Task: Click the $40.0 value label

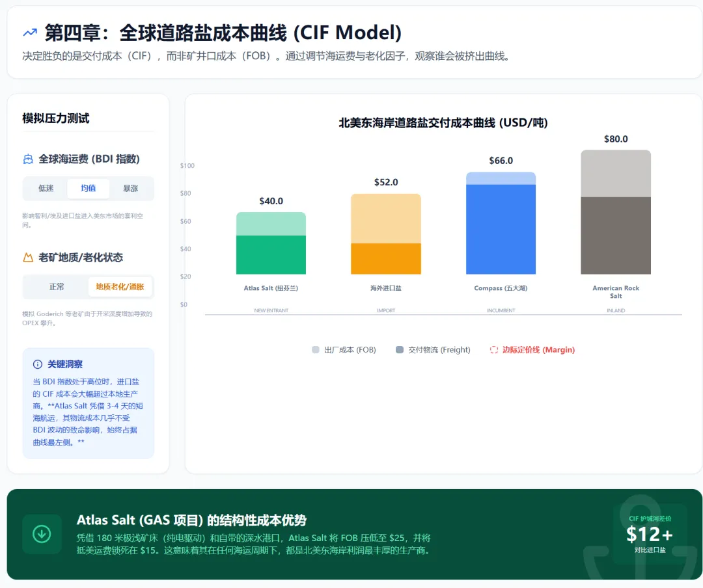Action: 271,201
